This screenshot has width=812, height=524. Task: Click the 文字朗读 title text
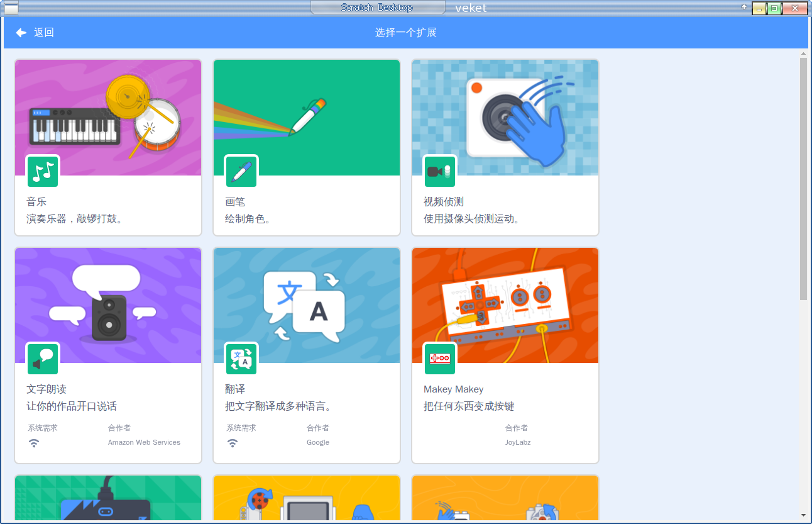(47, 389)
